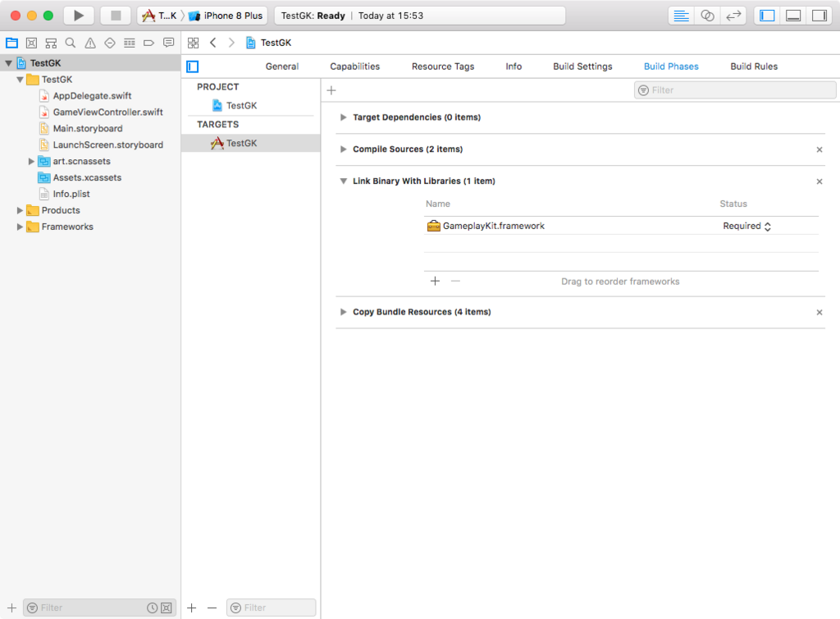
Task: Open the related items grid menu
Action: point(194,43)
